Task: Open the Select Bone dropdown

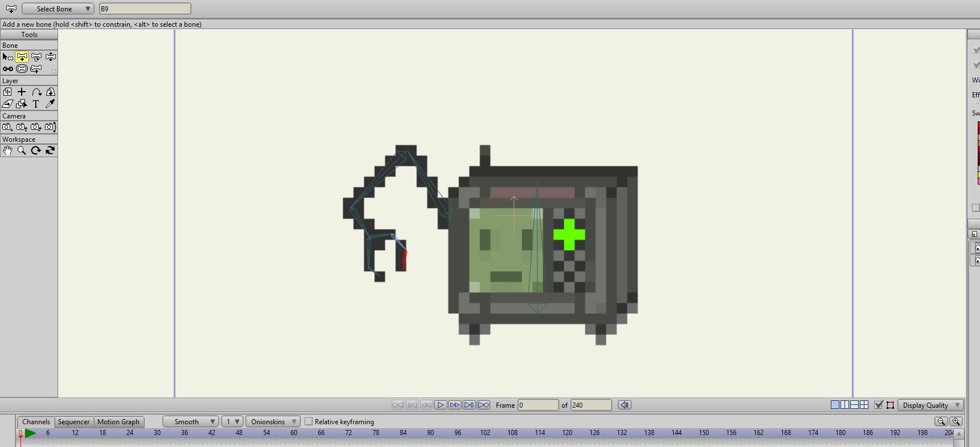Action: point(58,9)
